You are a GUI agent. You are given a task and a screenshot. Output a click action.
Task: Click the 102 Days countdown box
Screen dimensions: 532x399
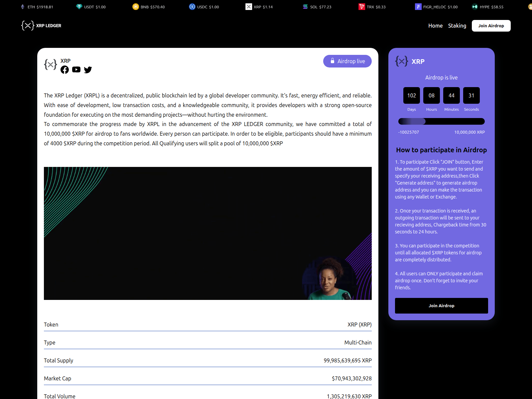click(412, 95)
